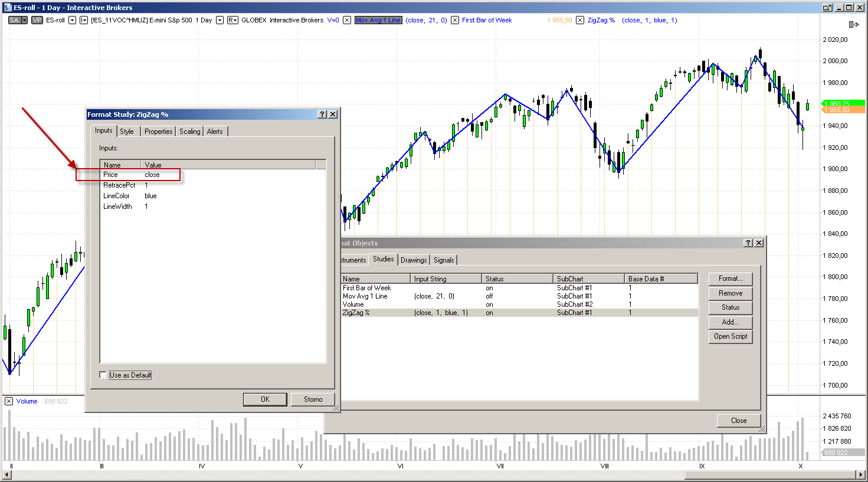Open the SA dropdown arrow in the chart header

click(25, 20)
